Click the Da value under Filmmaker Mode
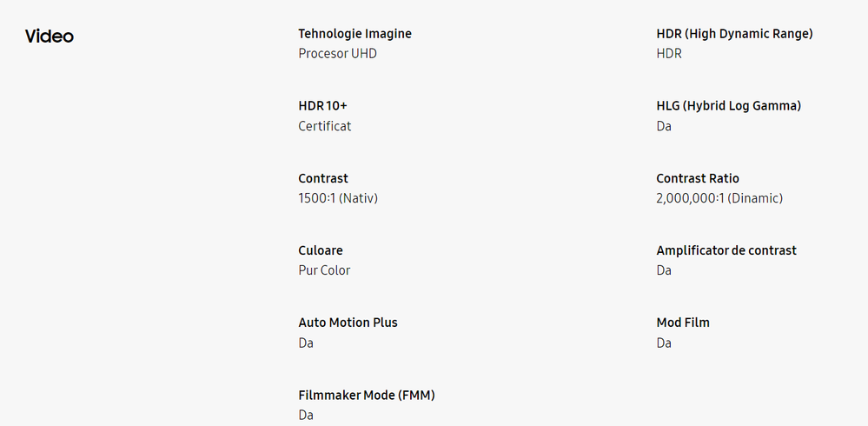868x426 pixels. pyautogui.click(x=306, y=415)
